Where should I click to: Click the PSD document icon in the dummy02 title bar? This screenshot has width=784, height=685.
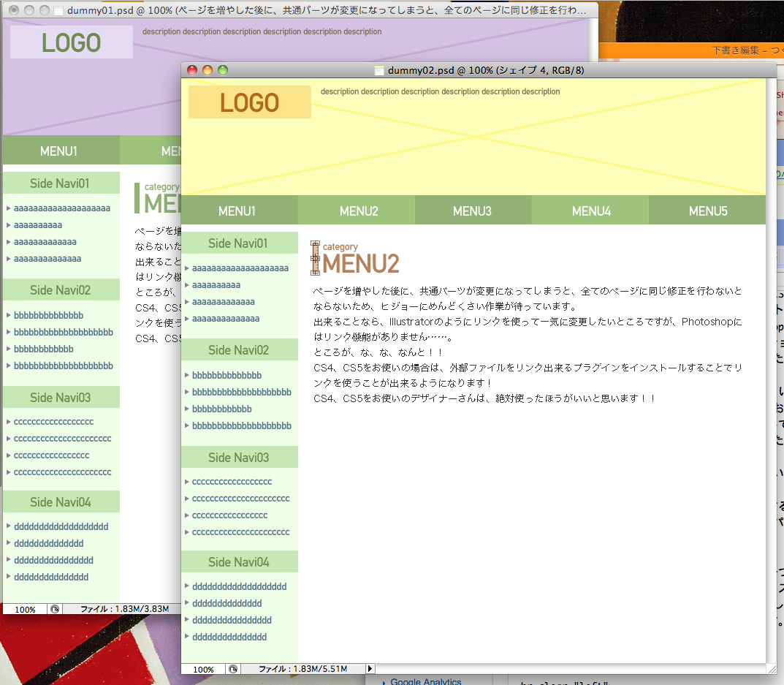pos(378,70)
